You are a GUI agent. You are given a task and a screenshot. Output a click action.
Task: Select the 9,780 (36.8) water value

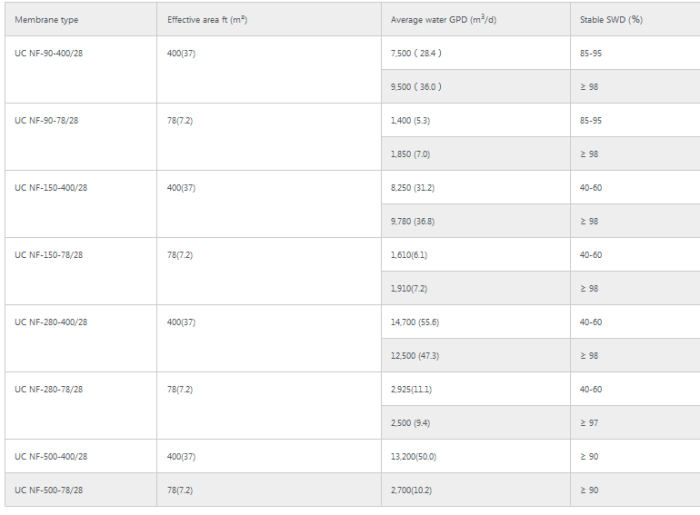412,221
